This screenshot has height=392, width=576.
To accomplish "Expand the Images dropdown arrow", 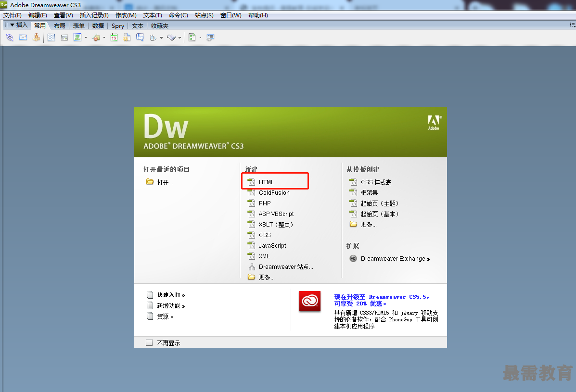I will [86, 38].
